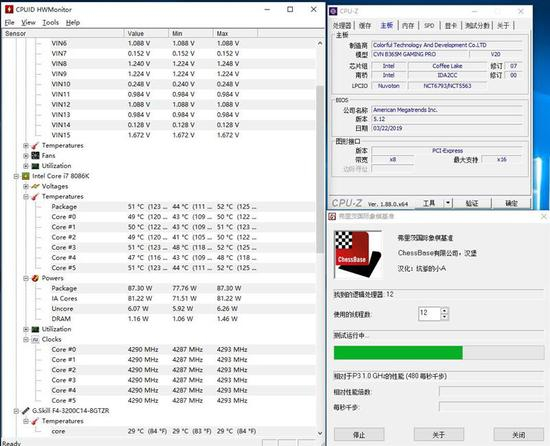Click the ChessBase logo thumbnail
The height and width of the screenshot is (446, 550).
point(358,254)
